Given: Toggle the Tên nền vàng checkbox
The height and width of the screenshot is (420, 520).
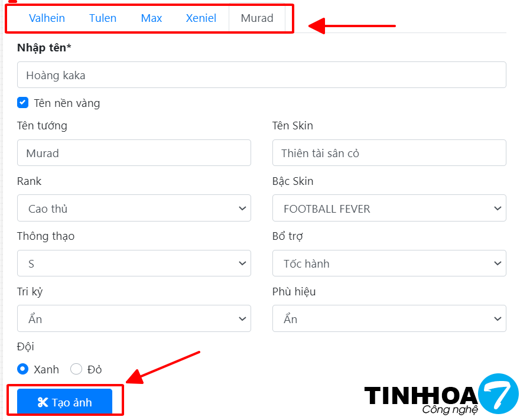Looking at the screenshot, I should [23, 103].
